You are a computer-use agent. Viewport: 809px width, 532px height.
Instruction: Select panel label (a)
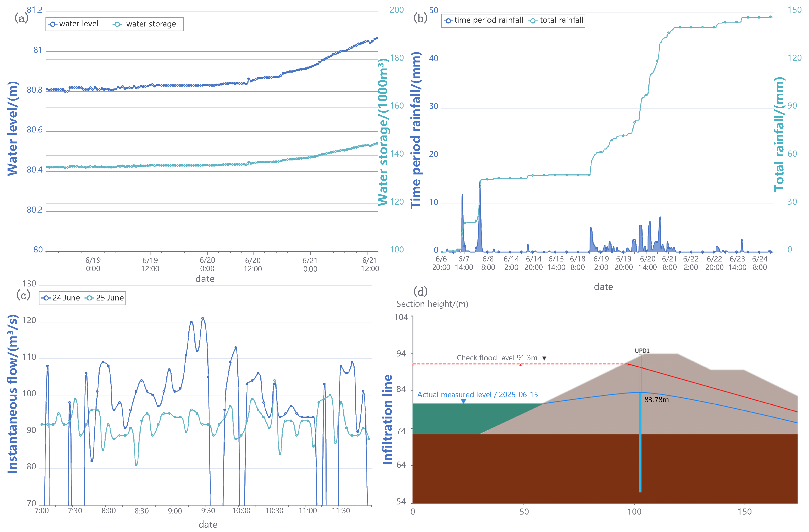pos(21,18)
